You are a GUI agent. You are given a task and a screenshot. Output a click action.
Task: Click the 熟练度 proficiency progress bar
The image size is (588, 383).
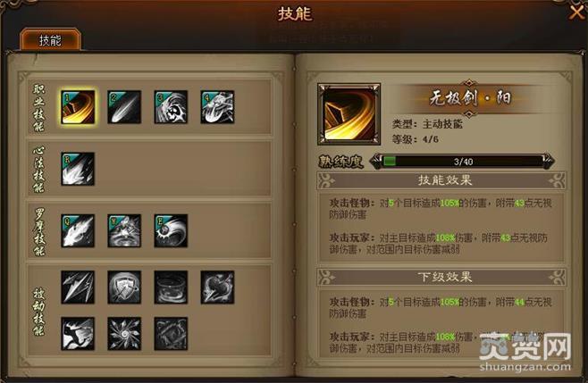pyautogui.click(x=462, y=162)
